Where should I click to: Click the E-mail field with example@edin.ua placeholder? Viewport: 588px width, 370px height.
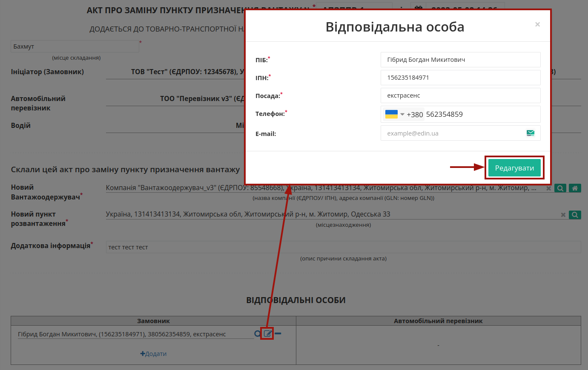[x=460, y=133]
